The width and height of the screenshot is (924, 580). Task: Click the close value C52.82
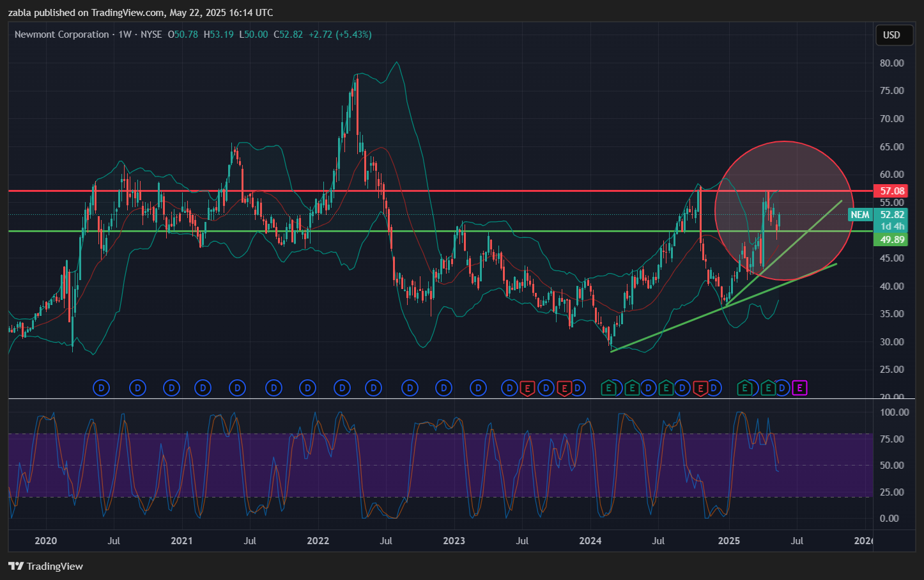tap(288, 35)
